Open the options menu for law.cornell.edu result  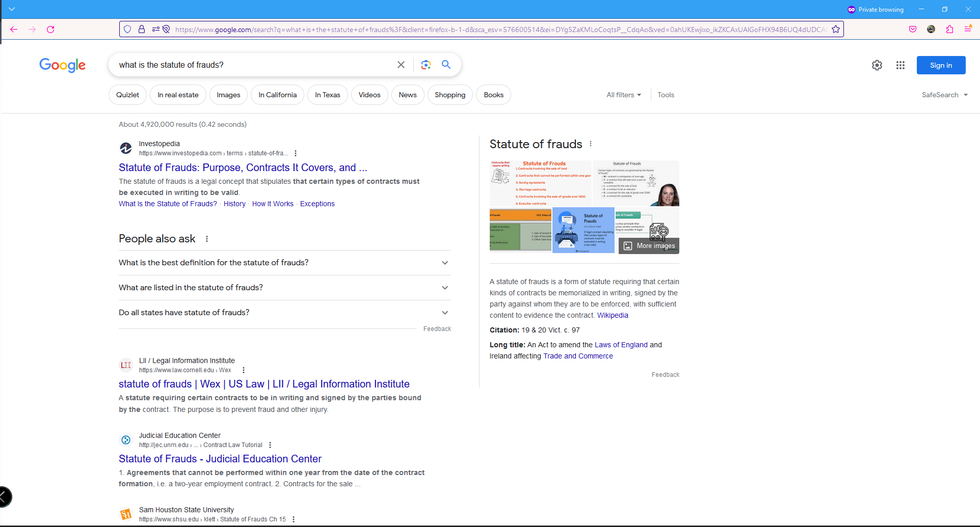point(244,370)
